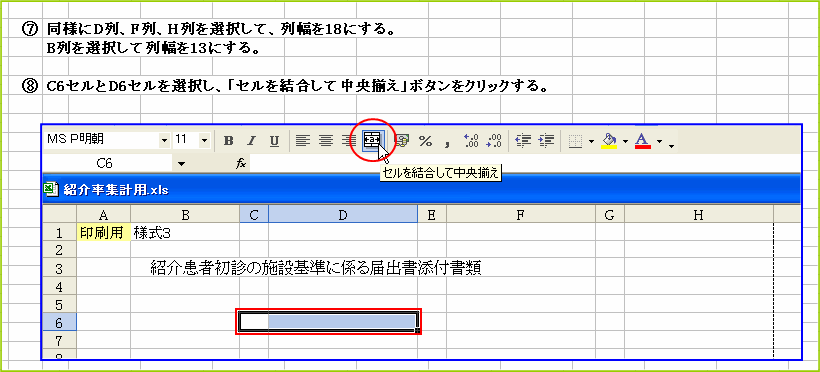The image size is (820, 372).
Task: Select row 6 header
Action: pos(59,323)
